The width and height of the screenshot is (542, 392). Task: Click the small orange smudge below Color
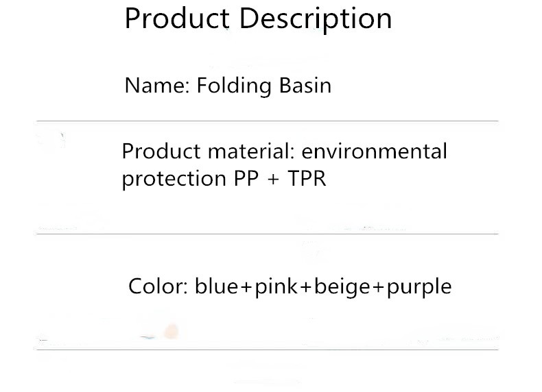[171, 332]
